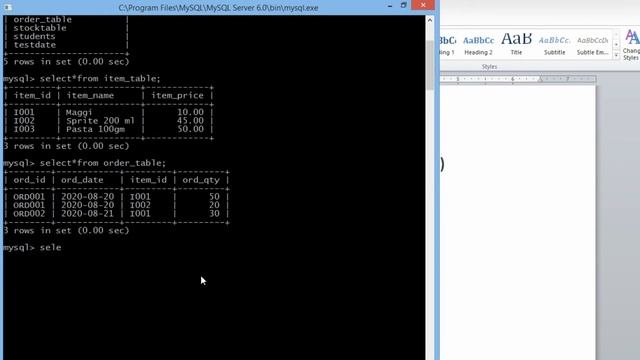Click the 'ORD002' order id cell
The height and width of the screenshot is (360, 640).
click(x=29, y=213)
